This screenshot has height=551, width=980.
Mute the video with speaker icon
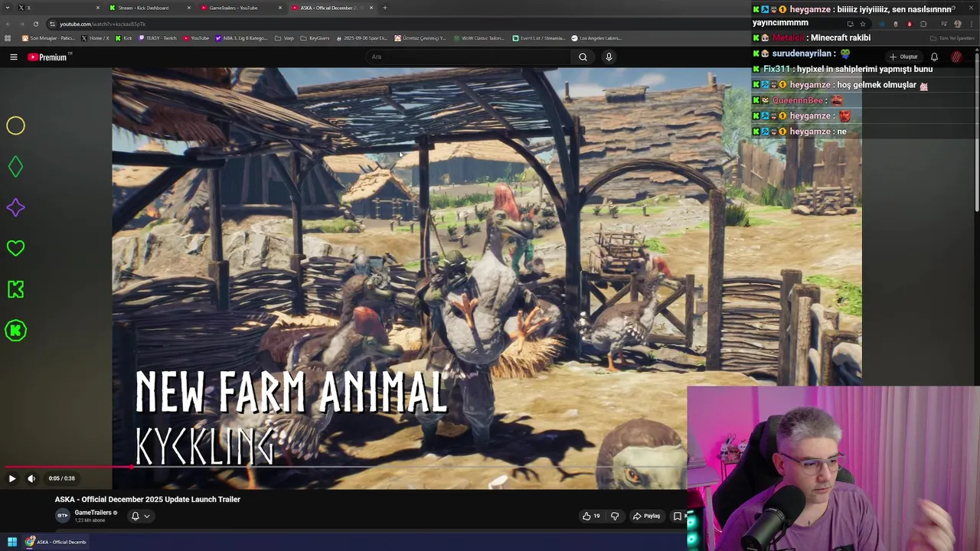(x=31, y=478)
